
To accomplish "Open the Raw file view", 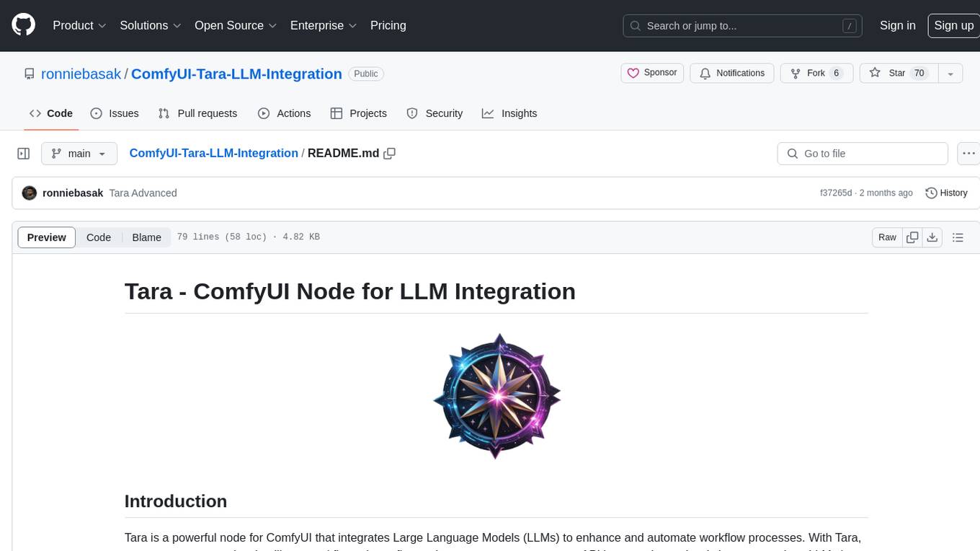I will tap(887, 237).
